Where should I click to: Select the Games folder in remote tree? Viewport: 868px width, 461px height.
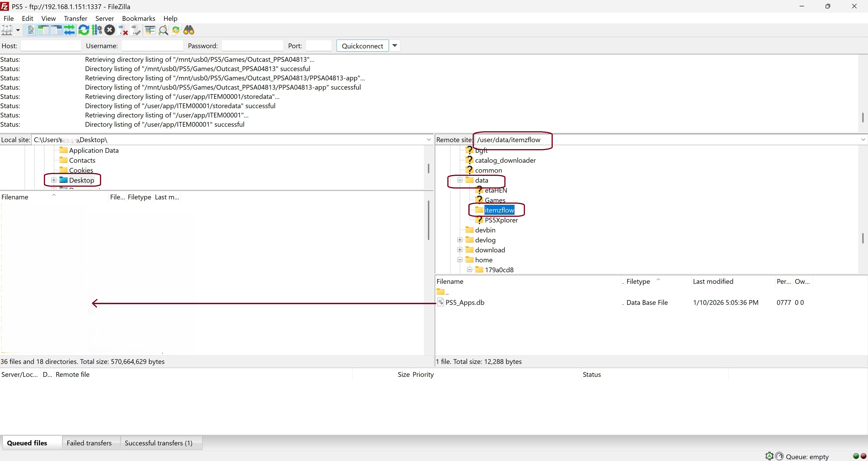coord(495,200)
